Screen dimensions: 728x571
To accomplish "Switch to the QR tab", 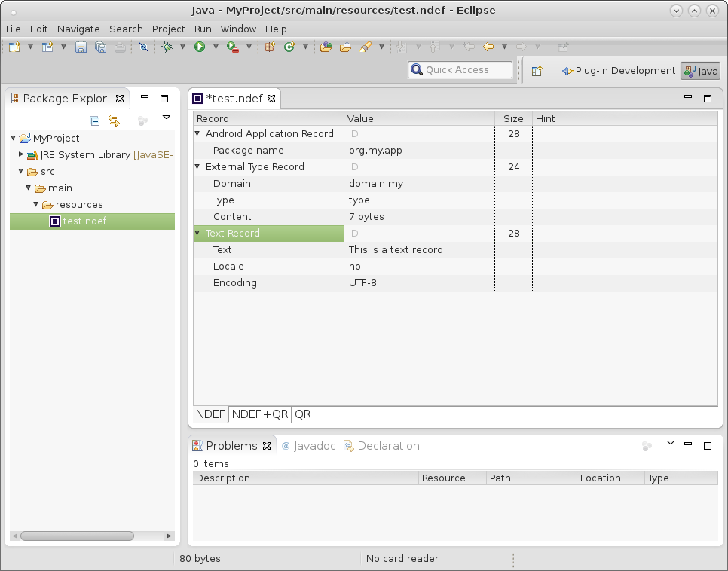I will (x=303, y=414).
